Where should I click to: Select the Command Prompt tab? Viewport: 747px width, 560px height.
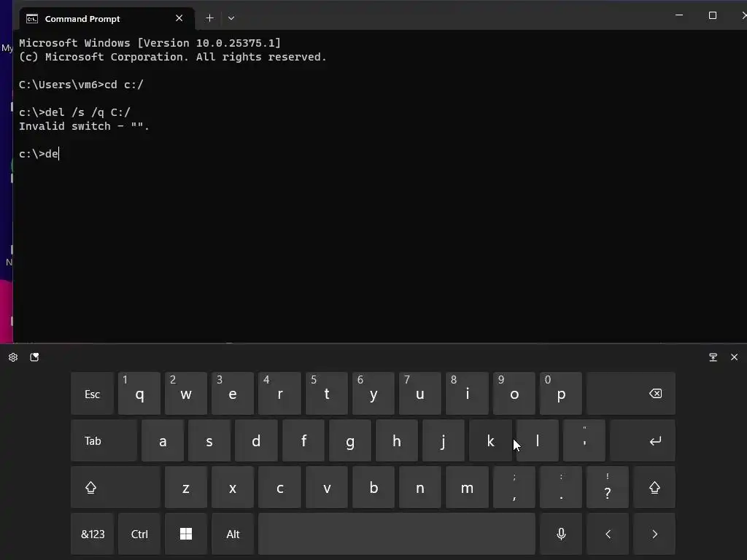tap(107, 18)
